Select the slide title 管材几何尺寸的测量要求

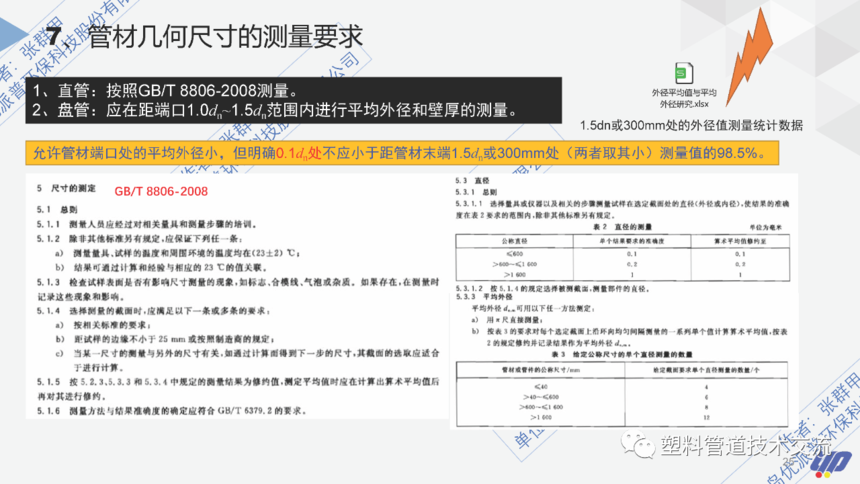[225, 37]
